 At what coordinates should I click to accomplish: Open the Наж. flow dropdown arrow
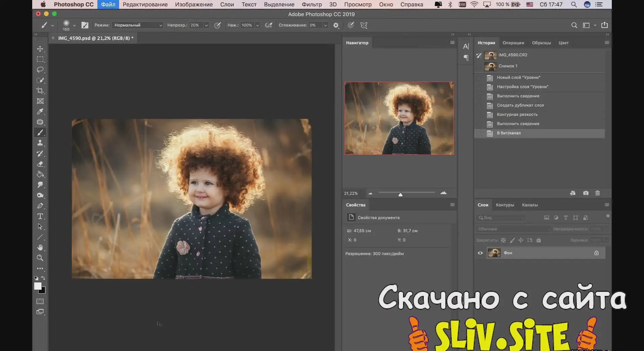[x=258, y=25]
